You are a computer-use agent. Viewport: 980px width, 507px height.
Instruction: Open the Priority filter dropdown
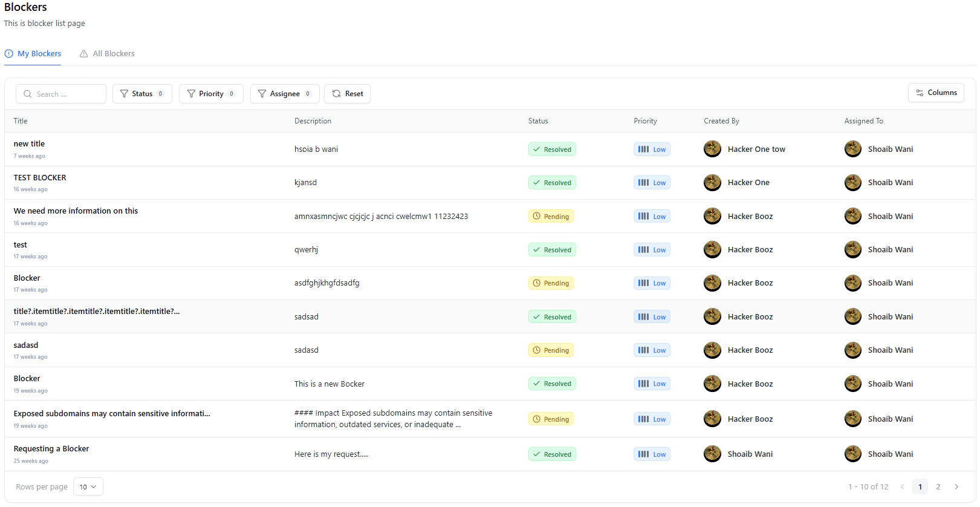[x=211, y=94]
